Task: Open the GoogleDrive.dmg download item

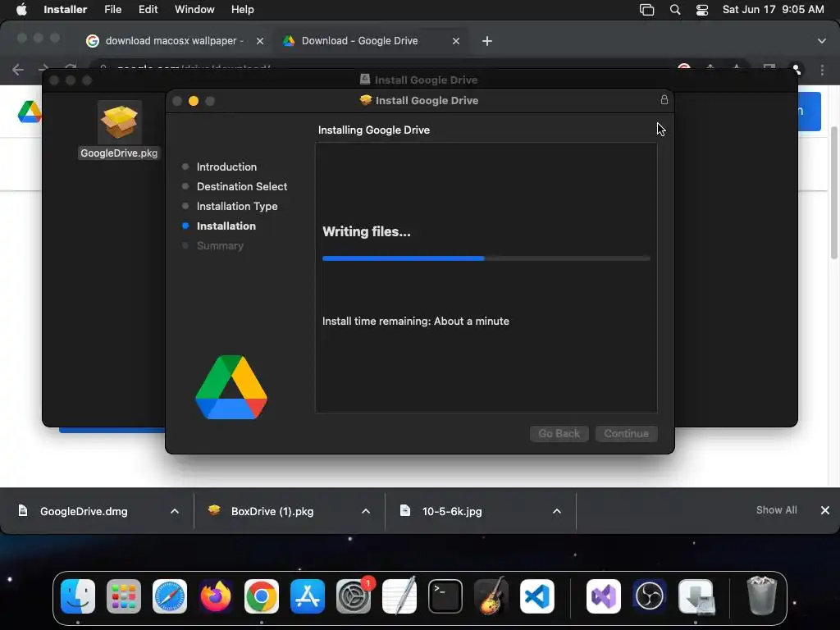Action: click(84, 511)
